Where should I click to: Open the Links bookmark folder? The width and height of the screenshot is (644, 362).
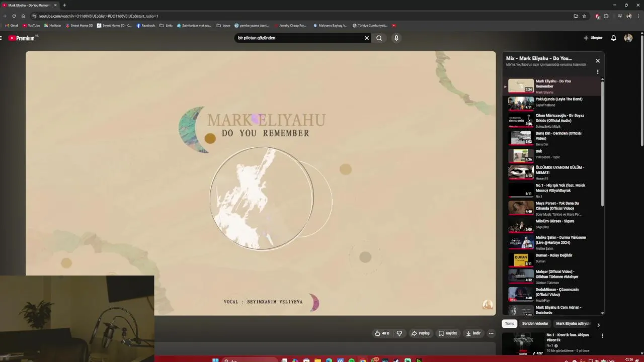pos(166,25)
